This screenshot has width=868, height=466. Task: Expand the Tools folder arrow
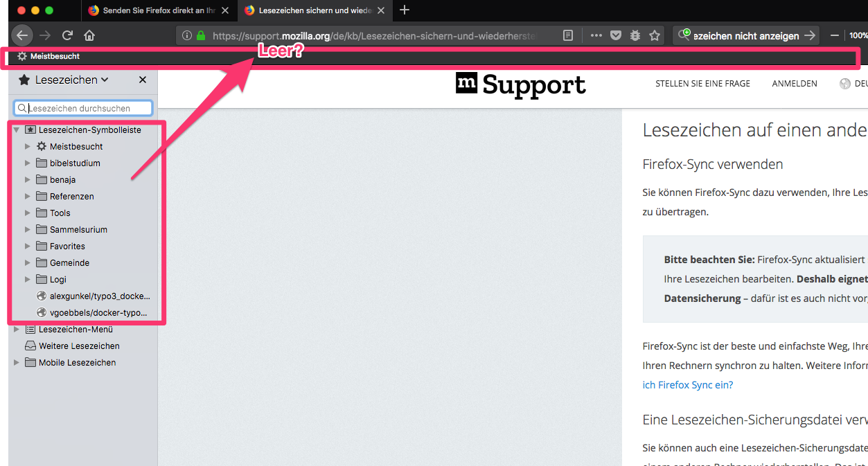28,213
